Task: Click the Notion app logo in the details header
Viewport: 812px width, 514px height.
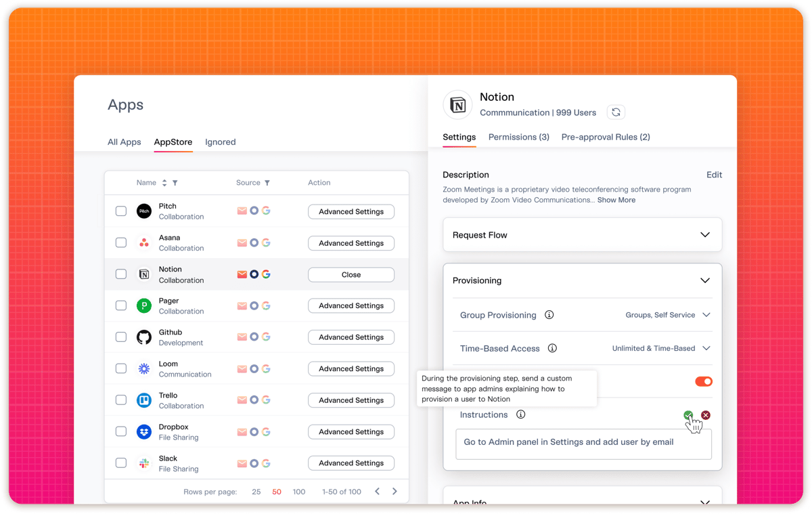Action: [x=457, y=105]
